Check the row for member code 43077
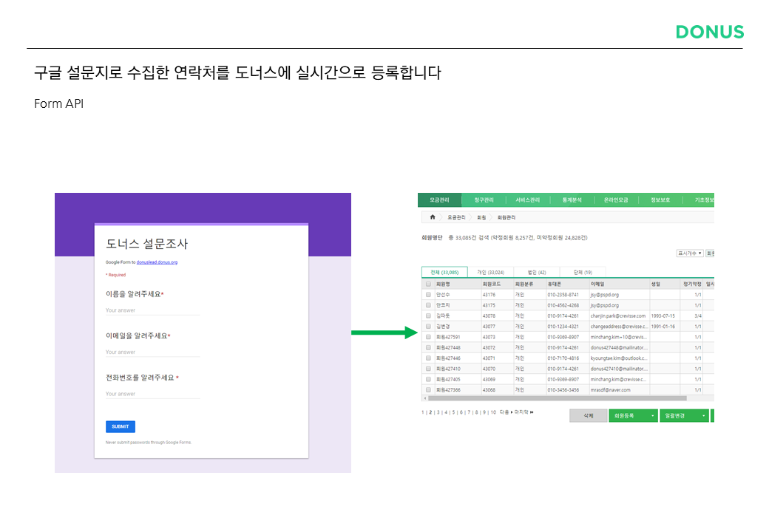This screenshot has height=532, width=769. (428, 327)
